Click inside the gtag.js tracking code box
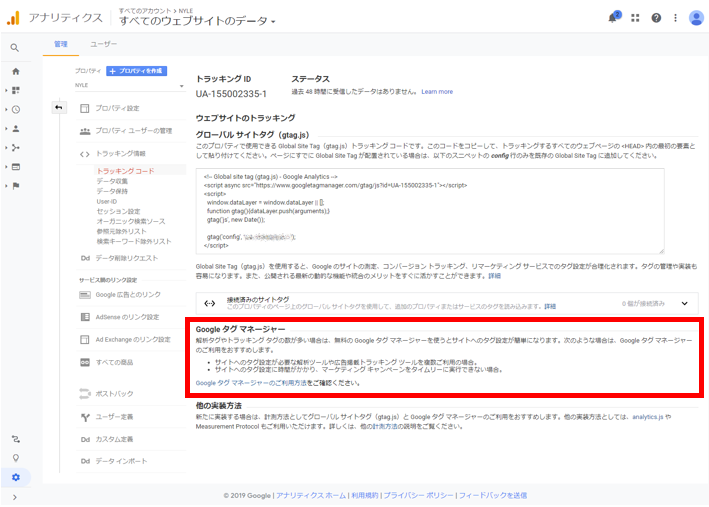The width and height of the screenshot is (709, 507). (x=430, y=211)
